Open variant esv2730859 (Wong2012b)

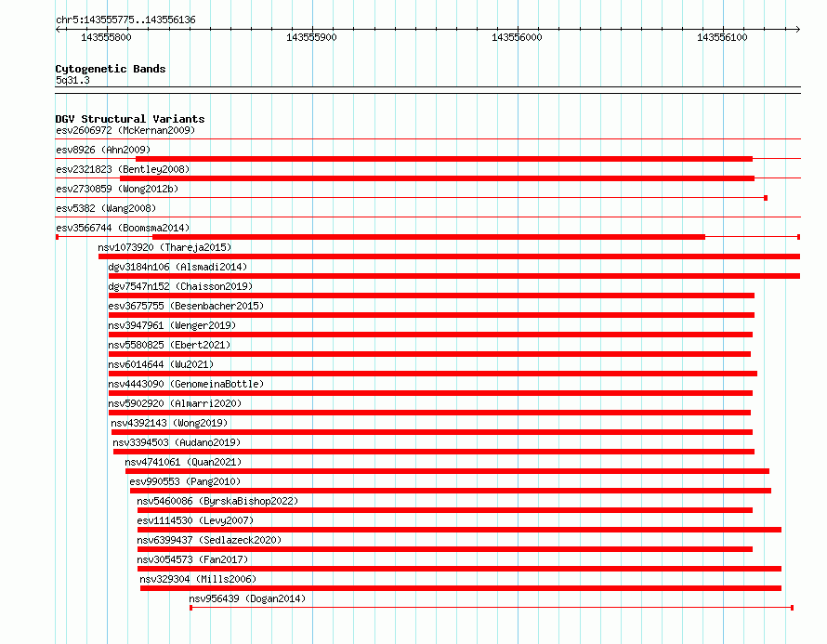[117, 189]
